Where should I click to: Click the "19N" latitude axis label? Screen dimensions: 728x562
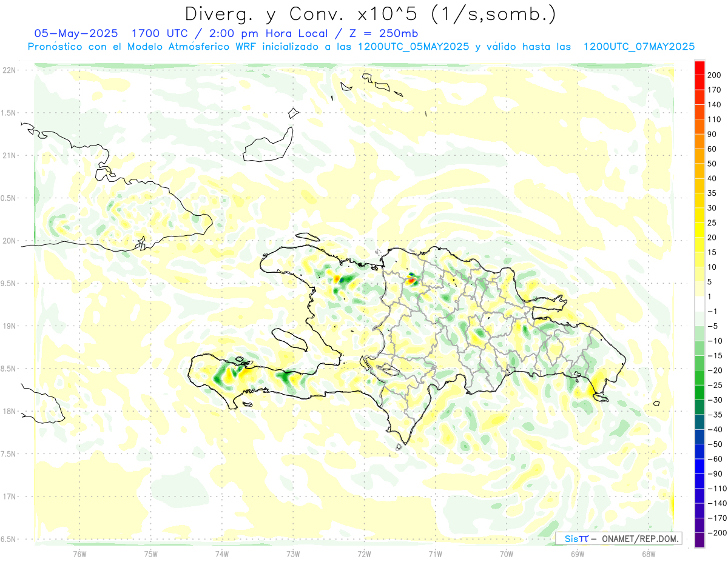click(x=9, y=326)
